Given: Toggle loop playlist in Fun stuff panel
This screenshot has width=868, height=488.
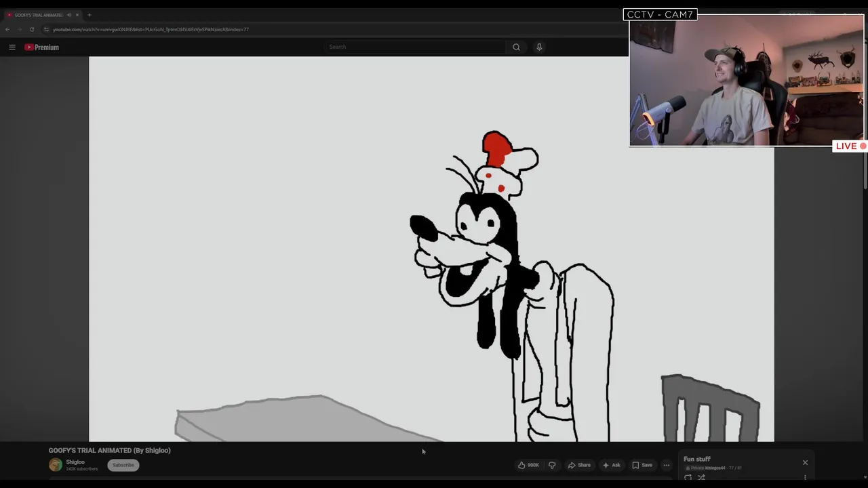Looking at the screenshot, I should tap(688, 477).
